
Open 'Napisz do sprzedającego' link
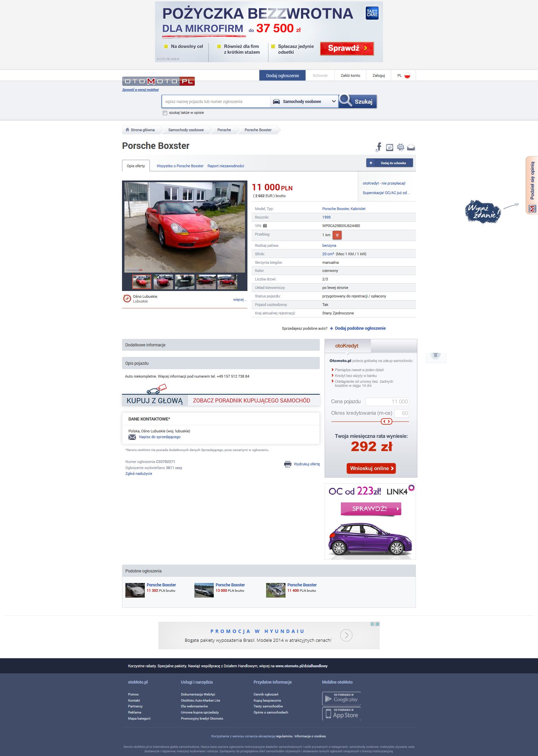[x=160, y=437]
